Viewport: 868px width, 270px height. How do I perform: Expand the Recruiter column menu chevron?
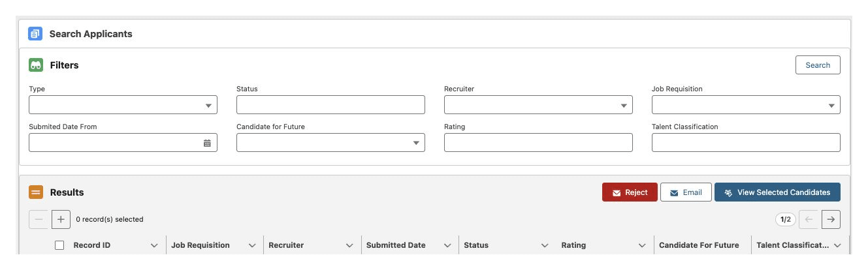(349, 246)
